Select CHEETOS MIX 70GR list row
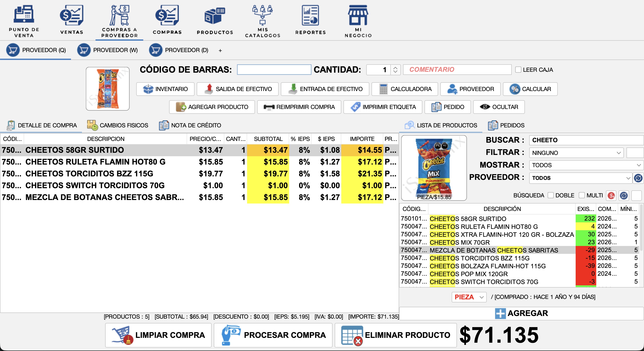This screenshot has width=644, height=351. (x=520, y=242)
